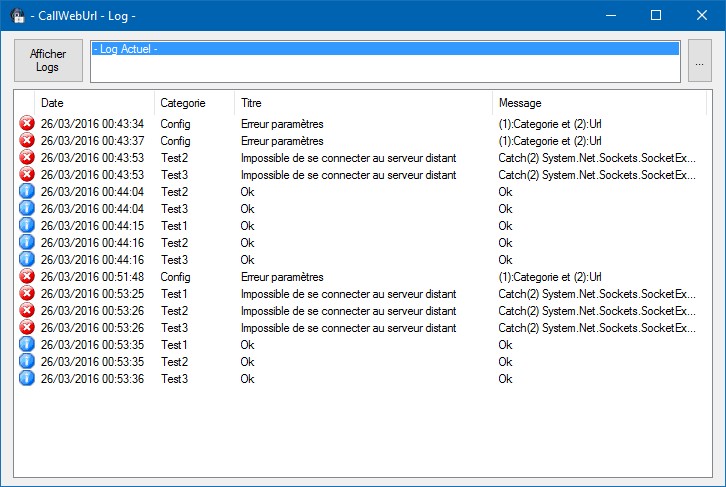
Task: Click the info icon for 00:53:36 Test3 row
Action: tap(27, 379)
